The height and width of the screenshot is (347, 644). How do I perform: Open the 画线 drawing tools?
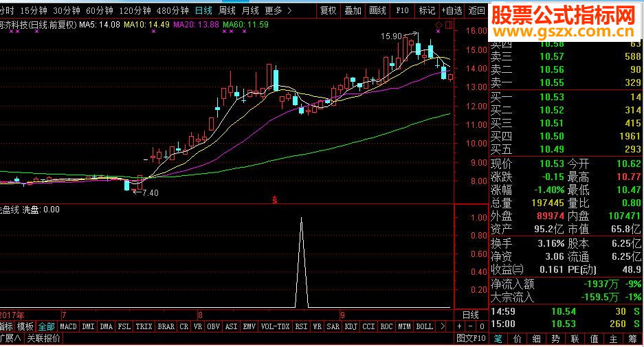pyautogui.click(x=377, y=11)
